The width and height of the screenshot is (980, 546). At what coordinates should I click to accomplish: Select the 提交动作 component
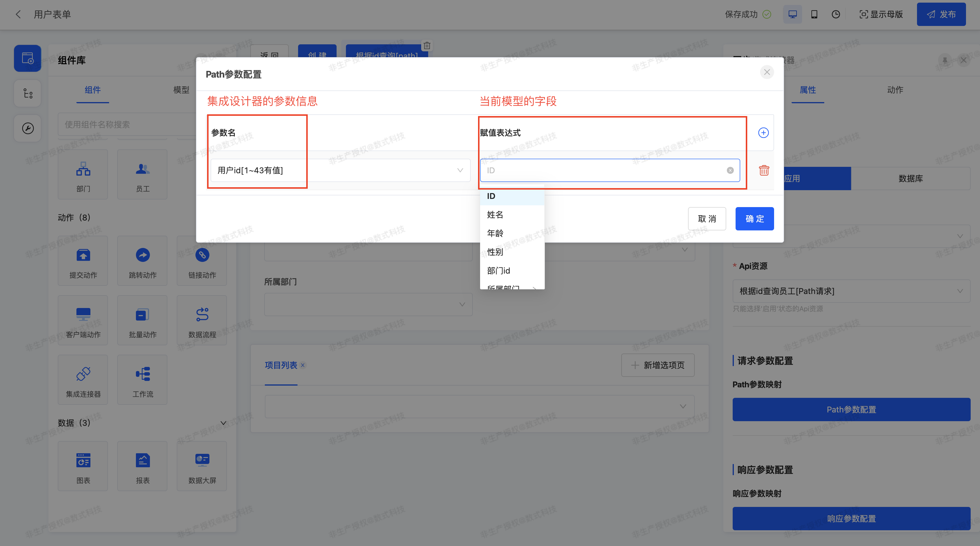(x=83, y=261)
